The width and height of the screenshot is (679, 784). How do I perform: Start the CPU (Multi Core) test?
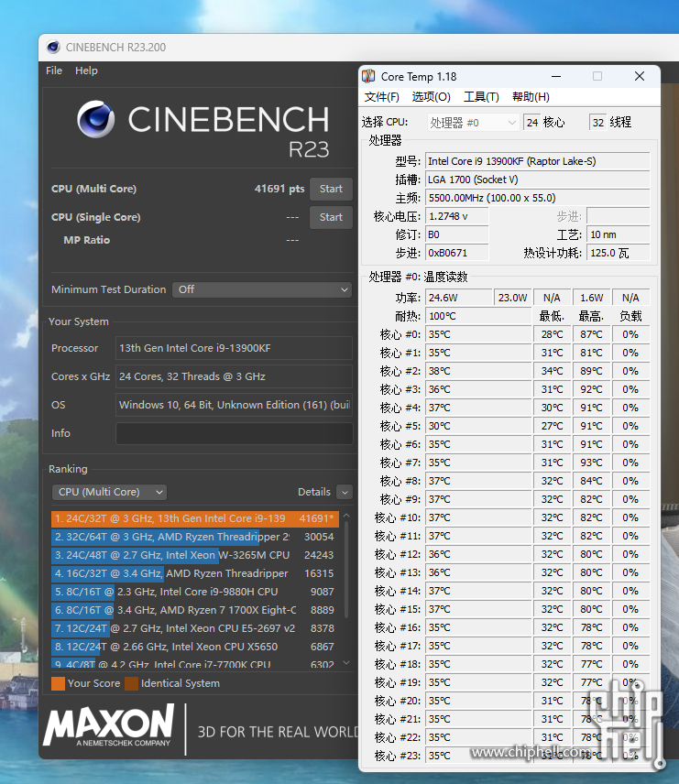coord(331,189)
